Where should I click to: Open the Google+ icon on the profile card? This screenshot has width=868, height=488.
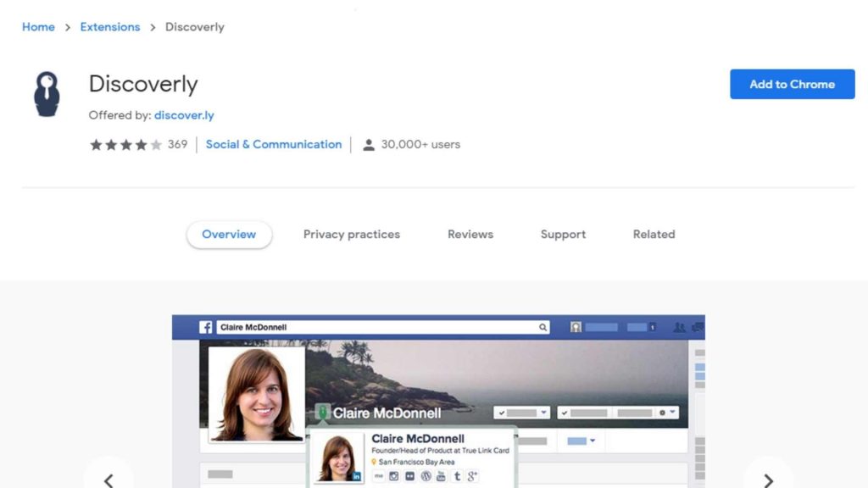(x=473, y=476)
